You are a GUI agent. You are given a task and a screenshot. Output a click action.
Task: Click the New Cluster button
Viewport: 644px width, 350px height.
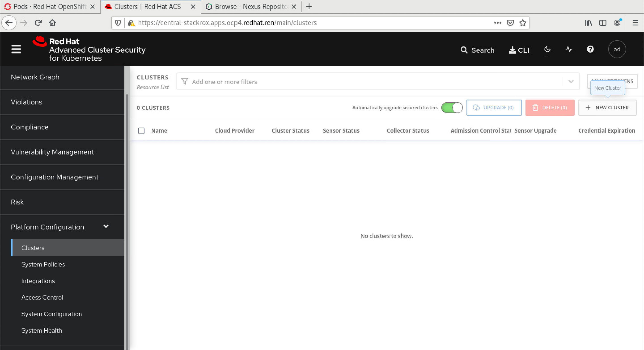tap(607, 108)
